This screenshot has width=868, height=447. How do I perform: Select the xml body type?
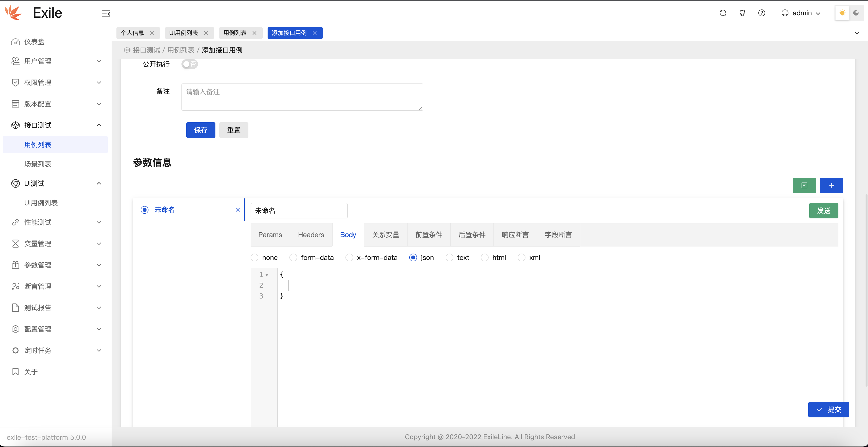tap(522, 257)
